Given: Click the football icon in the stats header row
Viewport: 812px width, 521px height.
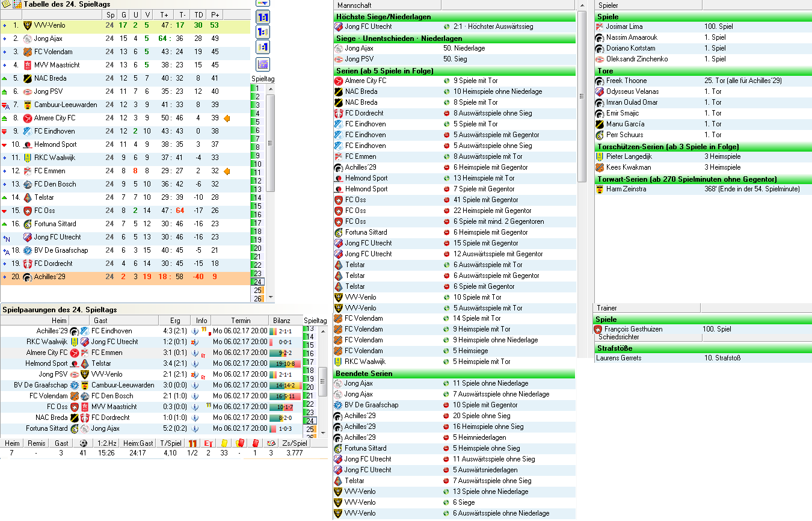Looking at the screenshot, I should coord(83,443).
